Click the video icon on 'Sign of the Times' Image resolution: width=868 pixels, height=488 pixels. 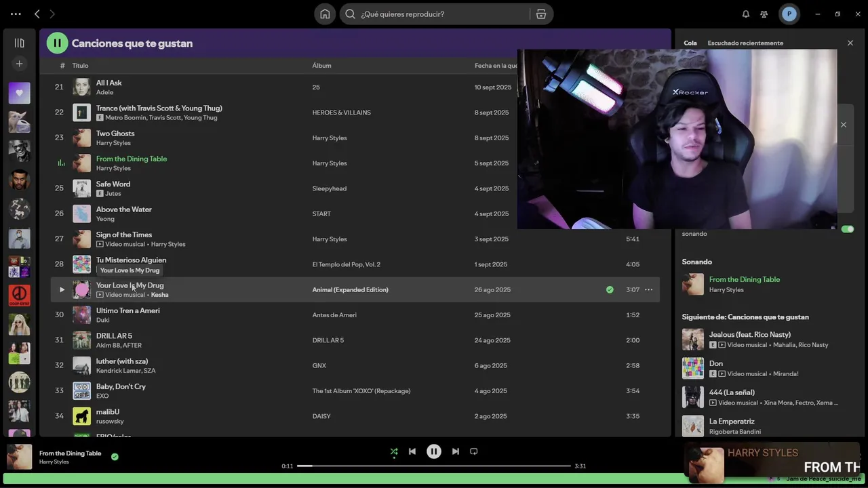(100, 244)
